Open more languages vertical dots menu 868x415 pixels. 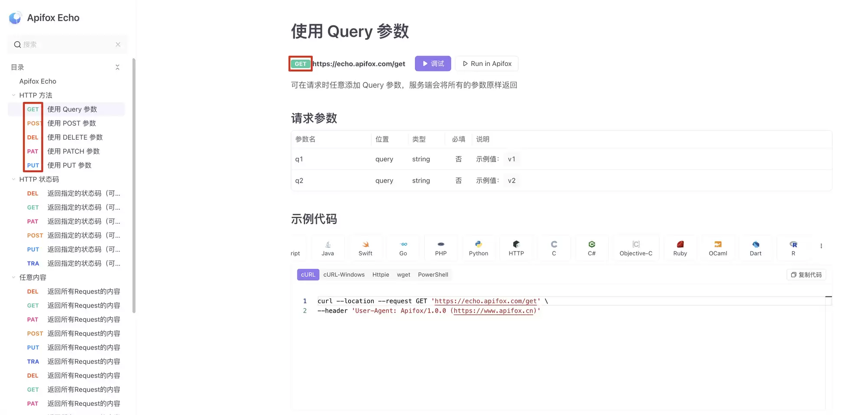[x=821, y=246]
